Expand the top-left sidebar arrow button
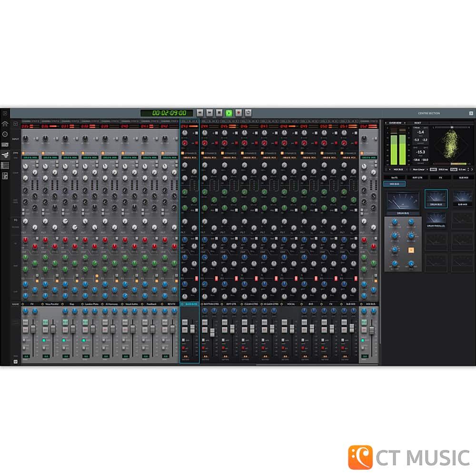 (4, 113)
